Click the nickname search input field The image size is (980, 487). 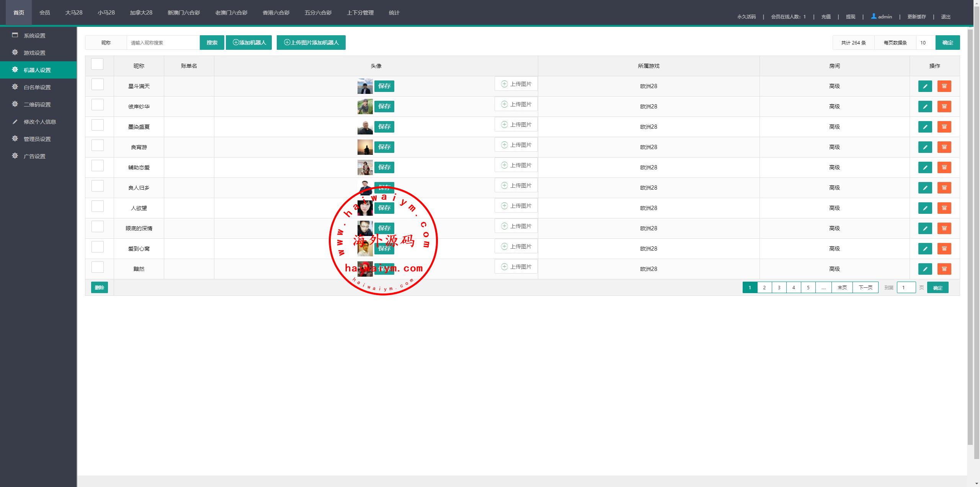[x=163, y=43]
